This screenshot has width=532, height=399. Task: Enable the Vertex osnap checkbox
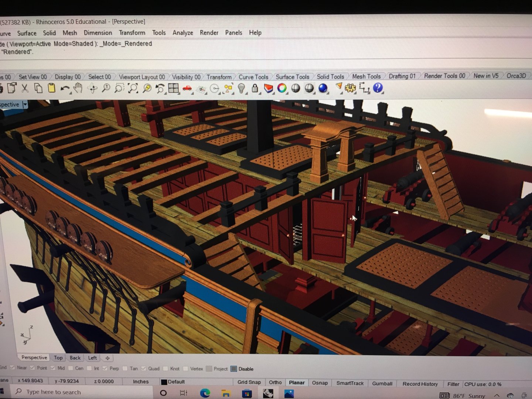(x=185, y=368)
